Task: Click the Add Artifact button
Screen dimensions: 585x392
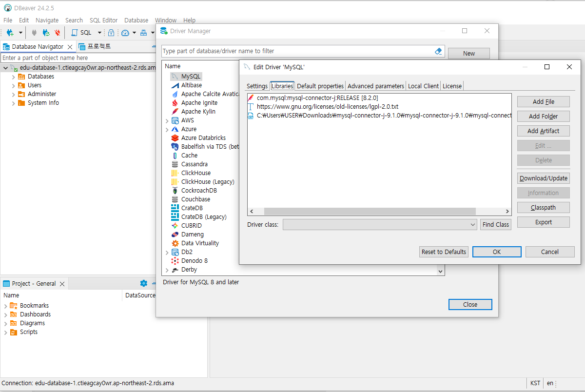Action: 544,131
